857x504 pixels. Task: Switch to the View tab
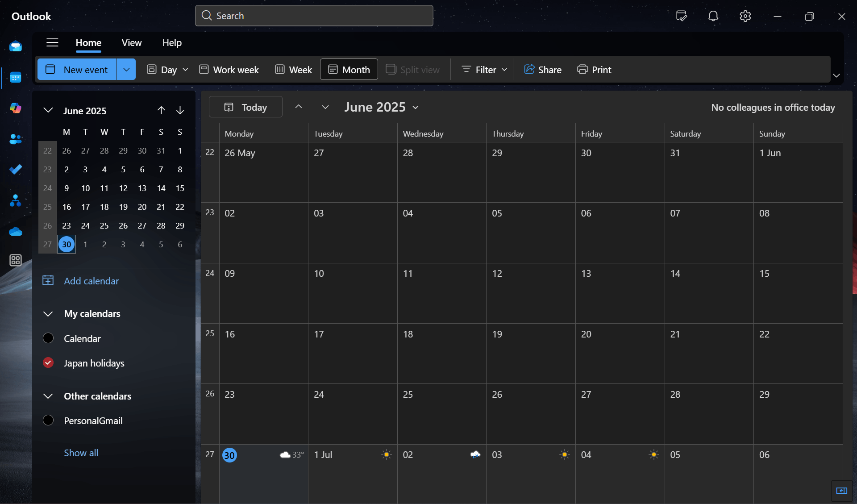132,43
